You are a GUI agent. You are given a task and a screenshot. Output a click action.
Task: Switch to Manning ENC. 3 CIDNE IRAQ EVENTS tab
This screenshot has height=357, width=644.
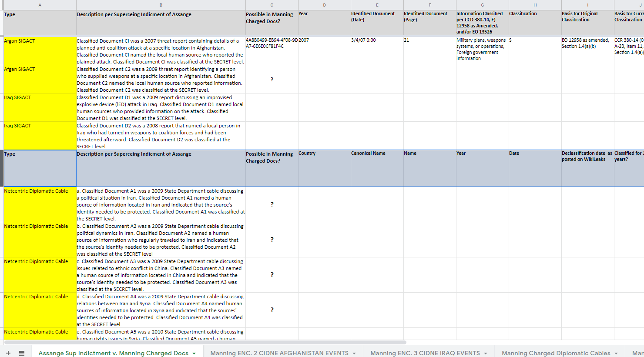point(425,353)
